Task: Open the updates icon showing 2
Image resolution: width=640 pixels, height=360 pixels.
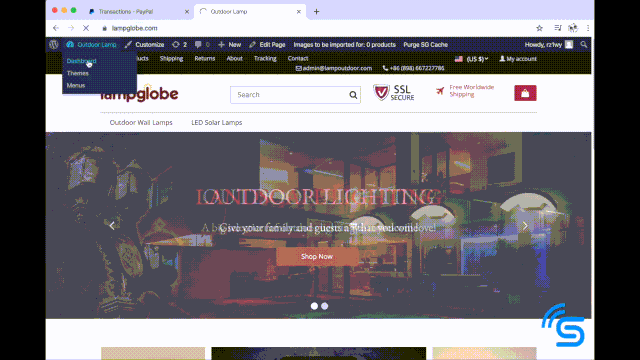Action: 179,44
